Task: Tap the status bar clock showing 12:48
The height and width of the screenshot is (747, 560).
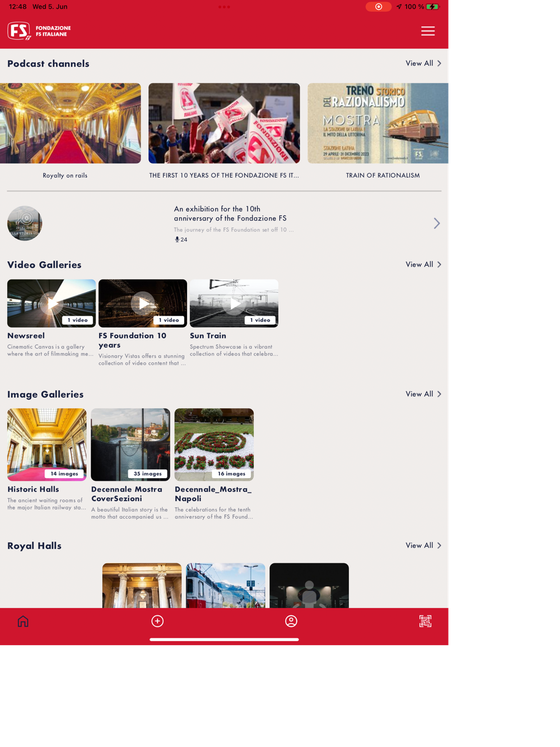Action: point(18,7)
